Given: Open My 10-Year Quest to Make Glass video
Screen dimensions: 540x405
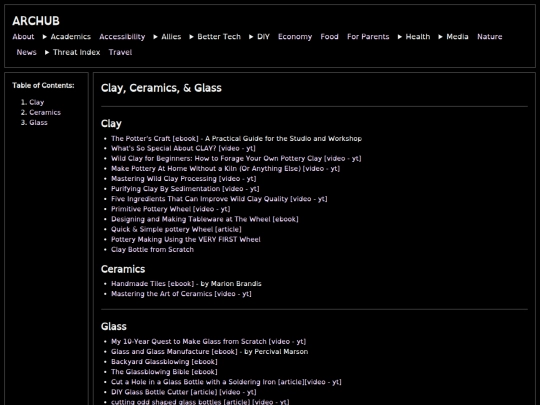Looking at the screenshot, I should tap(208, 342).
